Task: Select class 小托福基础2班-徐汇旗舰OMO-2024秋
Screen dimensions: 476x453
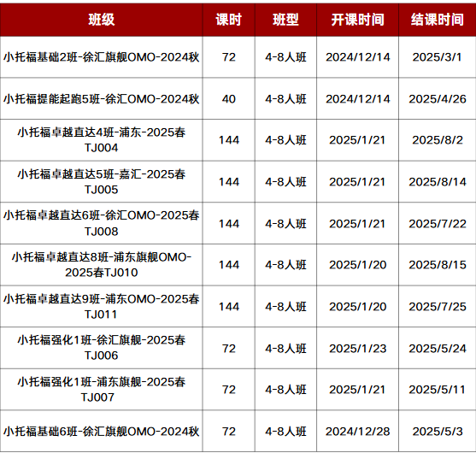Action: click(102, 57)
